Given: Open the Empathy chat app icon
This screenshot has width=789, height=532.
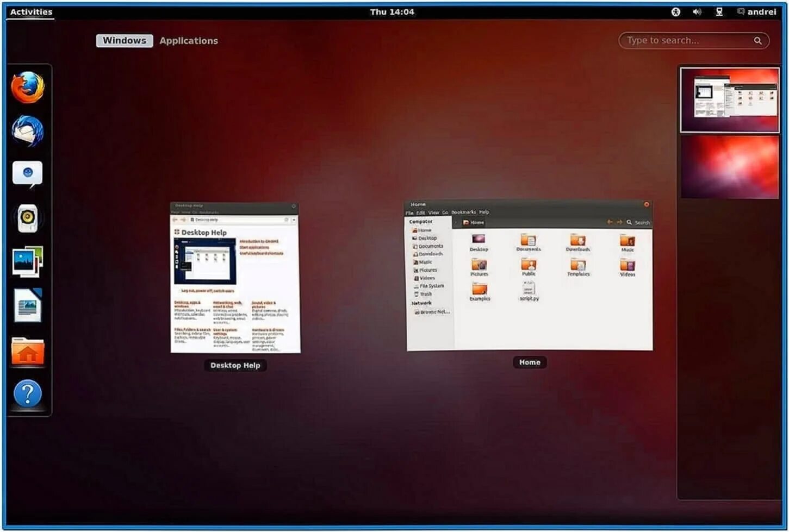Looking at the screenshot, I should click(x=28, y=174).
